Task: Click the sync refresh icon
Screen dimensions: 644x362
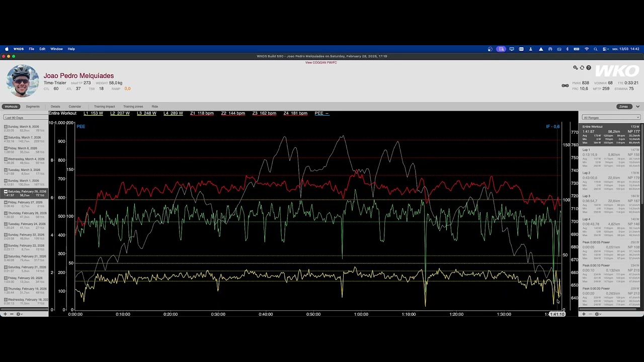Action: click(x=582, y=68)
